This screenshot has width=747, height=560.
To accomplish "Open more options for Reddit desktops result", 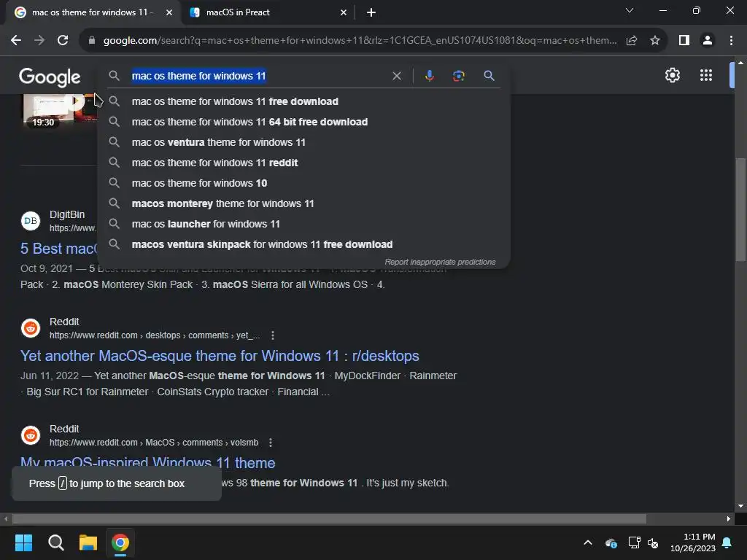I will pyautogui.click(x=273, y=335).
